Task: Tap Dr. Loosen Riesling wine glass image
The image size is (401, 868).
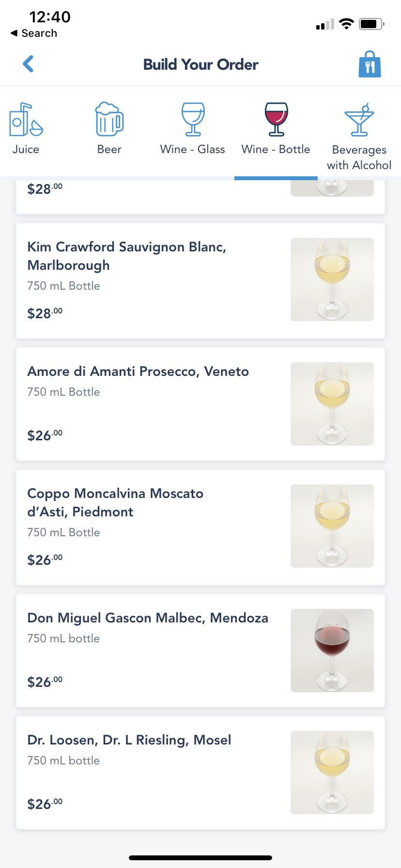Action: [x=332, y=772]
